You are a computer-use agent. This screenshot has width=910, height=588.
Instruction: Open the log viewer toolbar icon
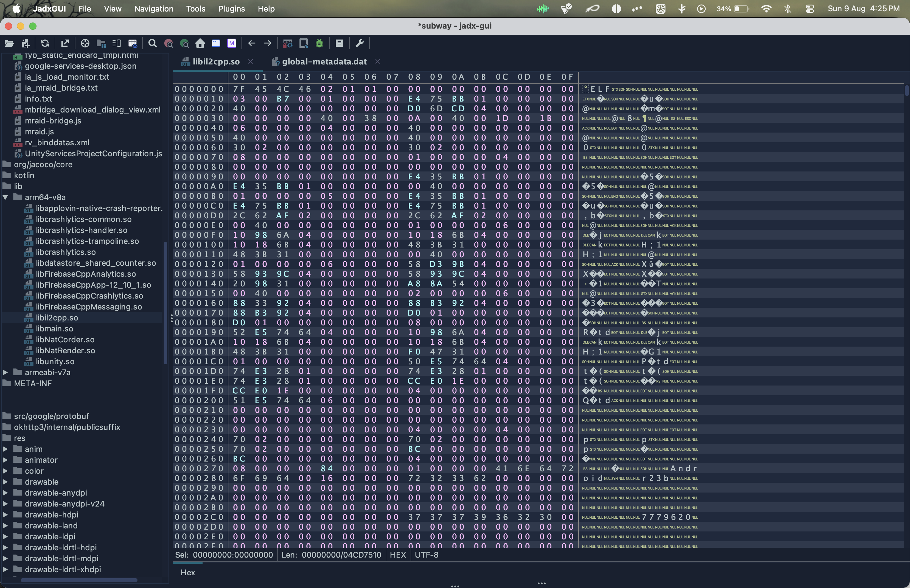coord(339,43)
